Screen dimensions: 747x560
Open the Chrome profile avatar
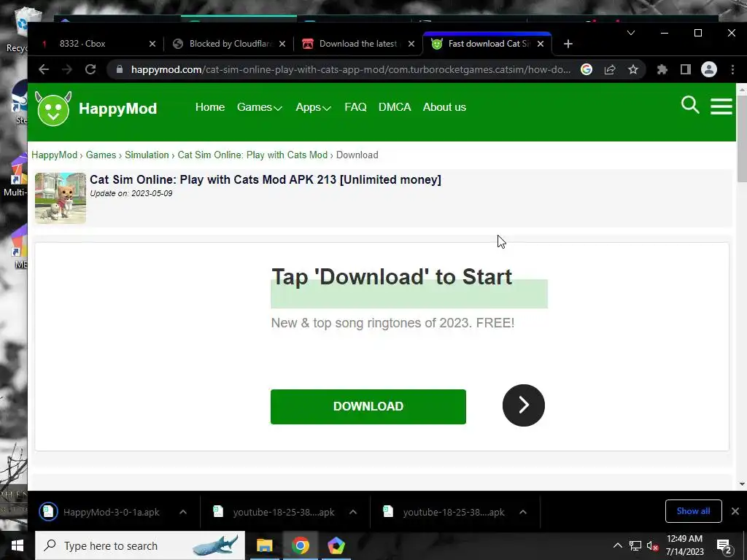(709, 69)
